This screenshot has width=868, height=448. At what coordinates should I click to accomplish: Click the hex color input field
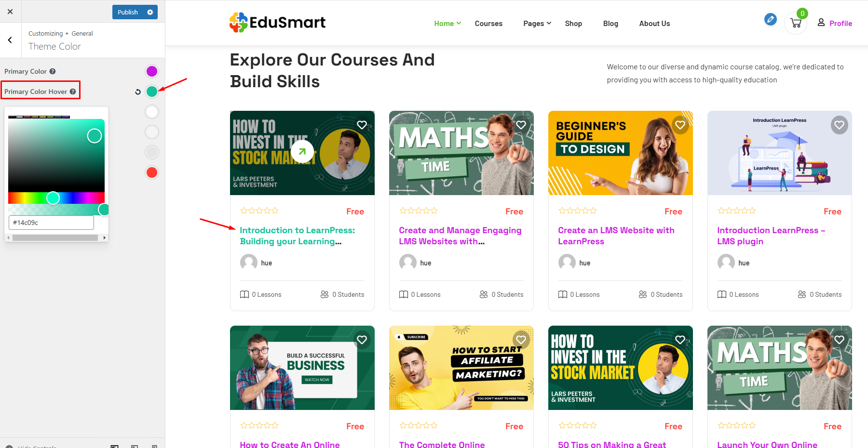(x=51, y=223)
